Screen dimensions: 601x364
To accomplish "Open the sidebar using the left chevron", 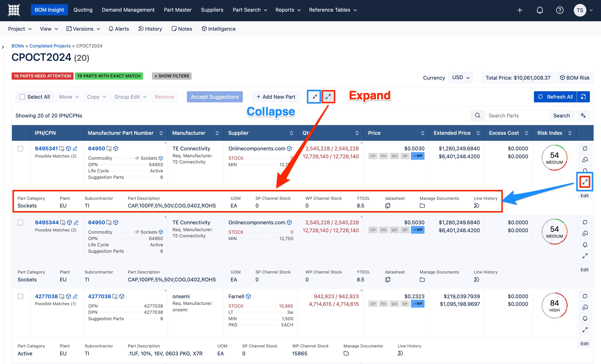I will pos(3,47).
